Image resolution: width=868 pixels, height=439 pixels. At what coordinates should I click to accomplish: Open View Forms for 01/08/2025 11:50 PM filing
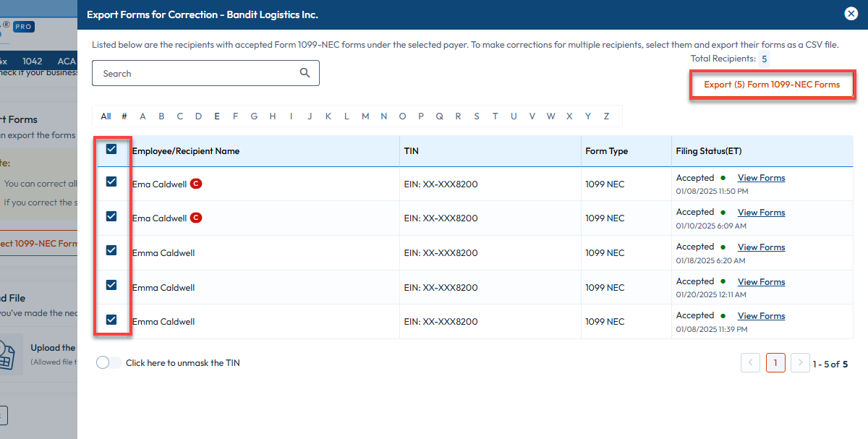click(761, 178)
